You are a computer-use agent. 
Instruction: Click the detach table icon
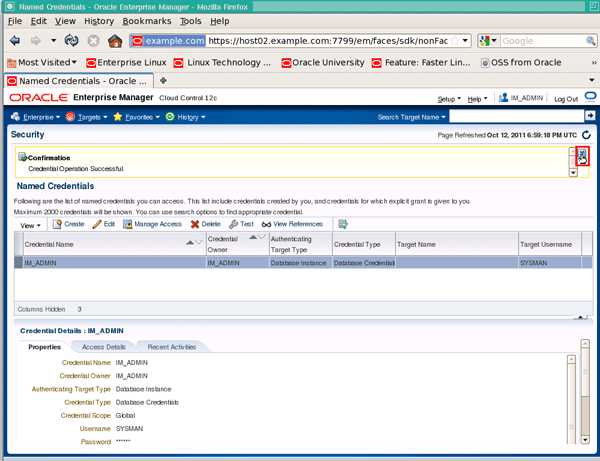click(343, 224)
